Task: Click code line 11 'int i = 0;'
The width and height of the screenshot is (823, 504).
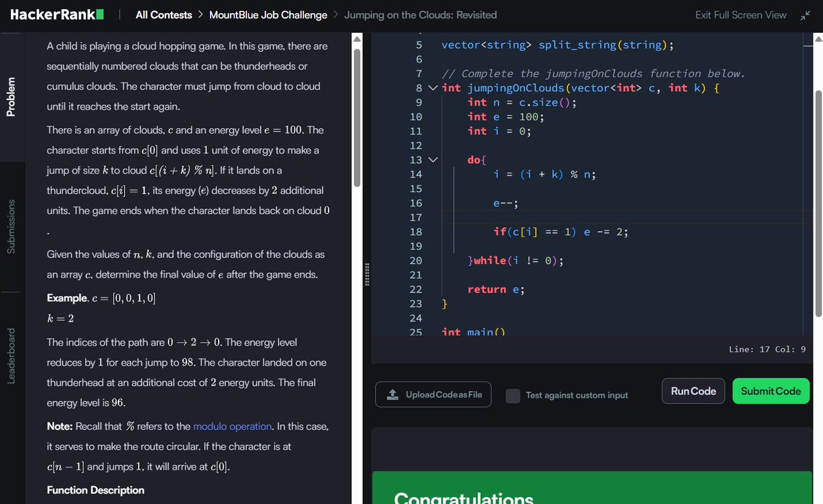Action: coord(499,131)
